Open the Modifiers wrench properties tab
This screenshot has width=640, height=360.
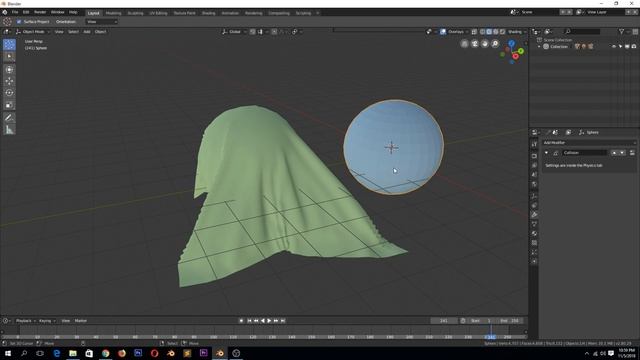click(534, 214)
